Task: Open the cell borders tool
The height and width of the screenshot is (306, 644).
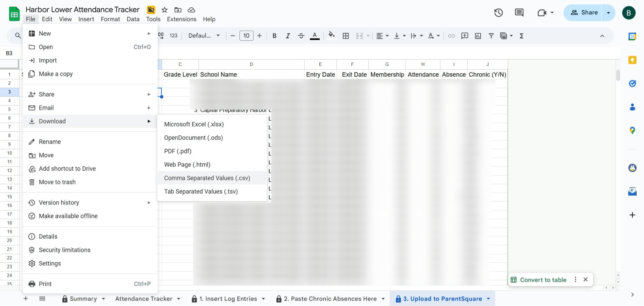Action: point(346,36)
